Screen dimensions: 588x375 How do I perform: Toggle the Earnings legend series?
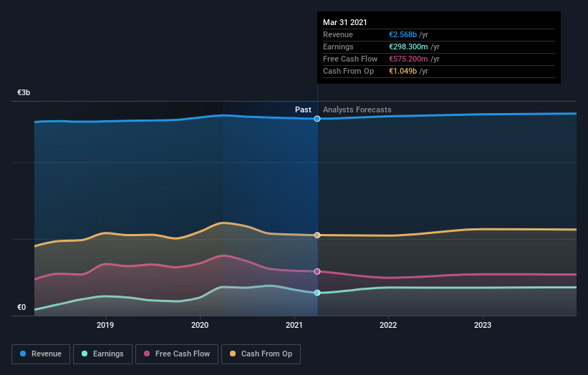pyautogui.click(x=102, y=354)
